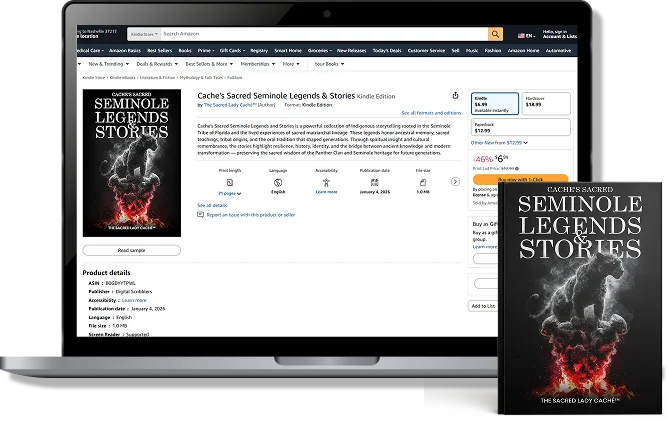Open the EN language dropdown
This screenshot has height=421, width=668.
[x=530, y=36]
